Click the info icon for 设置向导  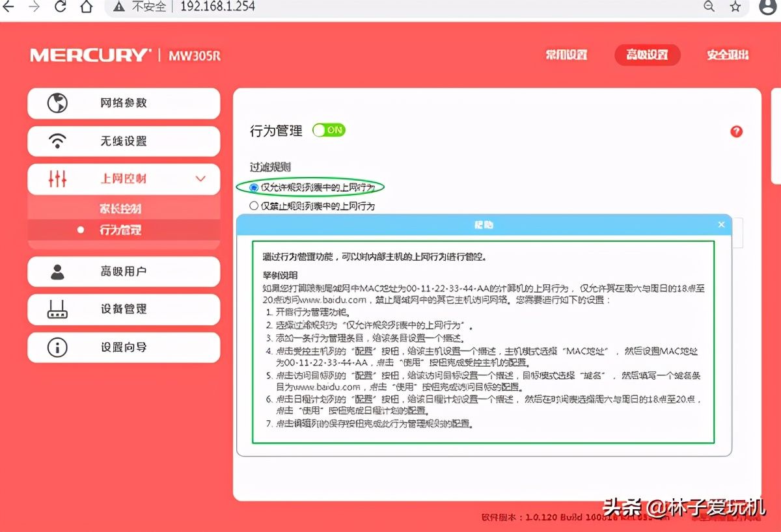click(x=57, y=347)
